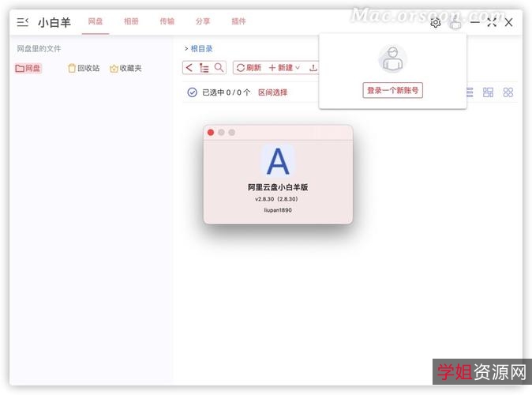Toggle the folder tree view icon
Image resolution: width=532 pixels, height=395 pixels.
[204, 68]
